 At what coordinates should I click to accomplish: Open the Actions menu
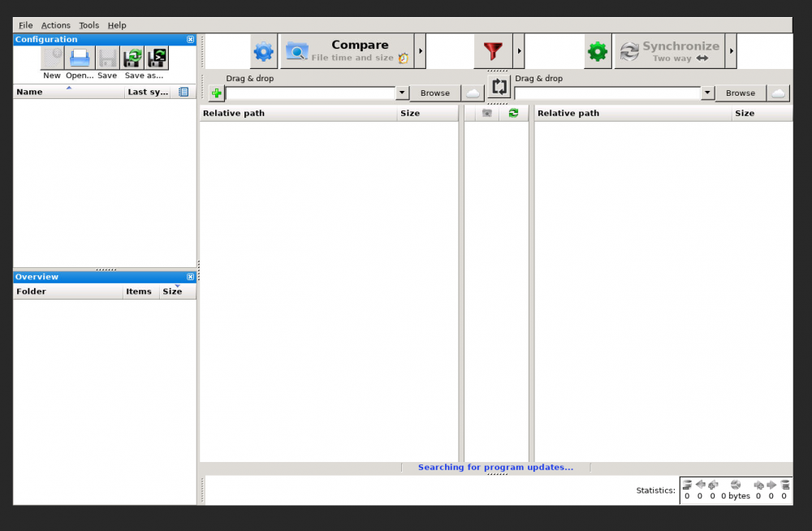(55, 25)
